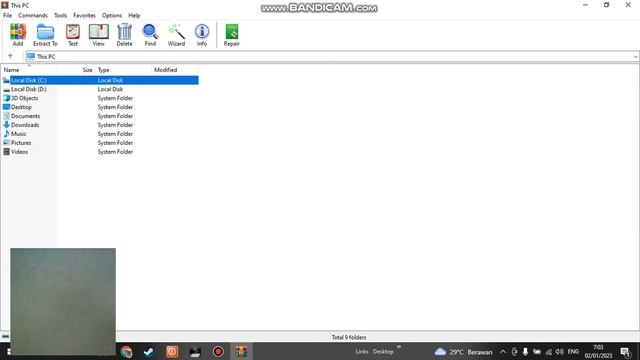Select Local Disk (C:) row
Viewport: 640px width, 360px height.
point(100,80)
